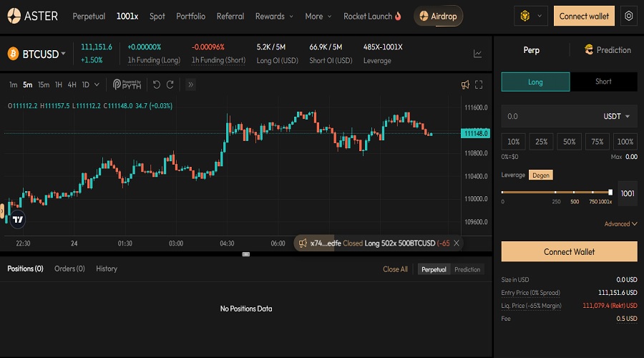Select the Long position toggle
Viewport: 644px width, 358px height.
click(x=535, y=82)
